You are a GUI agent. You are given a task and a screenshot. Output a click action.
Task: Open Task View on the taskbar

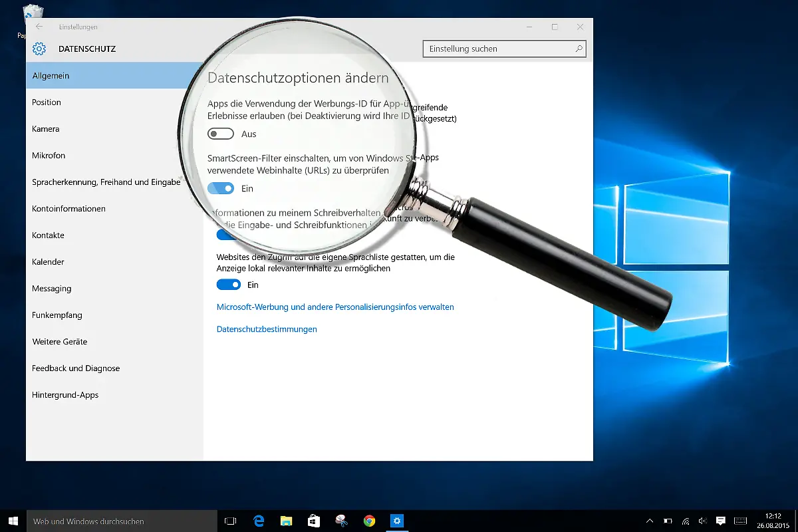[x=229, y=521]
